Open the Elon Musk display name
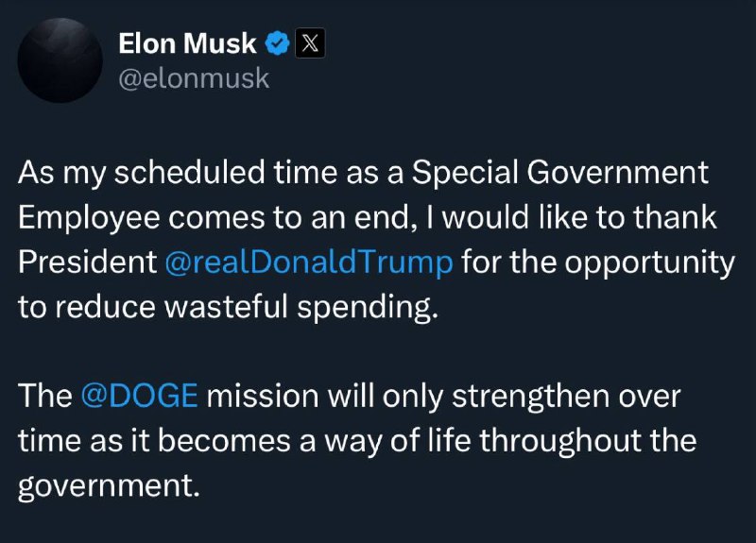This screenshot has height=543, width=756. (x=187, y=43)
